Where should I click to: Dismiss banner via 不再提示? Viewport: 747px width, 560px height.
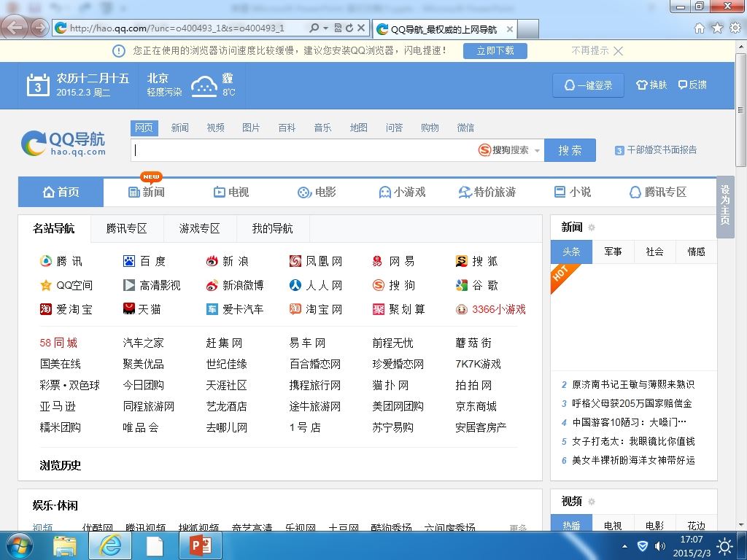click(x=597, y=51)
